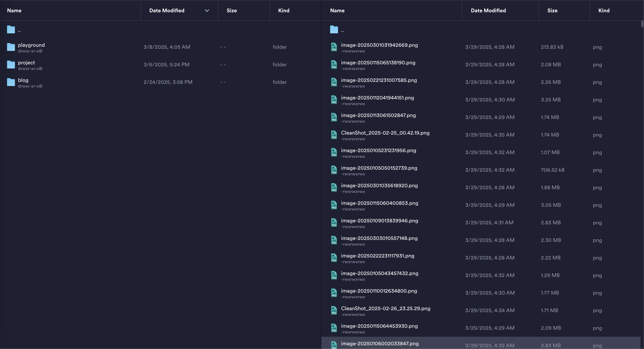Viewport: 644px width, 349px height.
Task: Click the 213.83 kB size value
Action: pyautogui.click(x=552, y=47)
